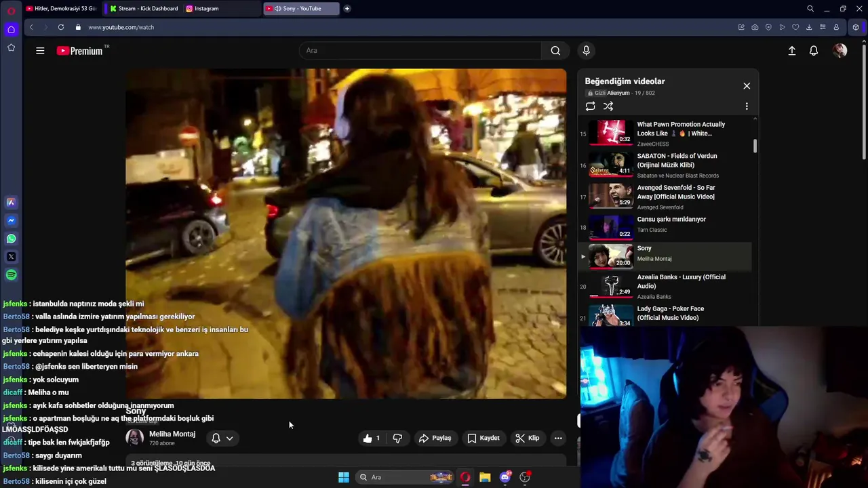
Task: Open YouTube notifications bell in header
Action: coord(814,50)
